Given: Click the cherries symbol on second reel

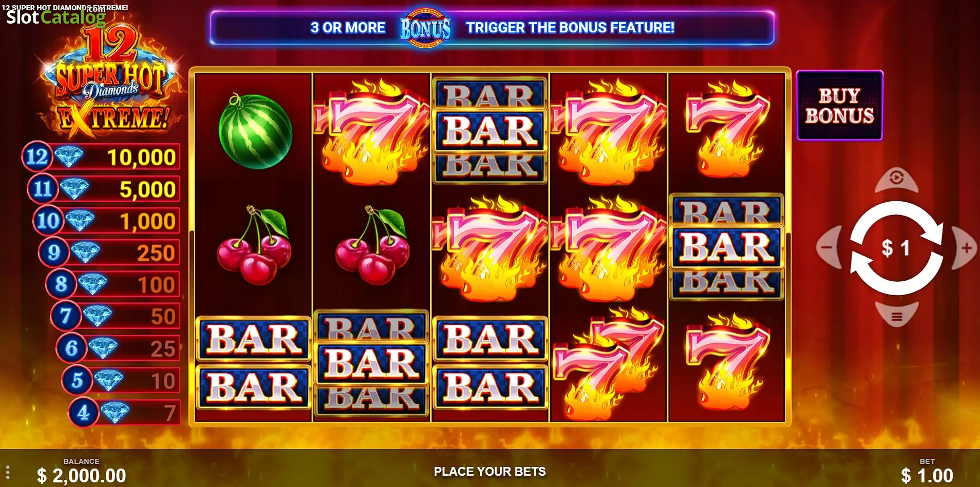Looking at the screenshot, I should coord(372,245).
